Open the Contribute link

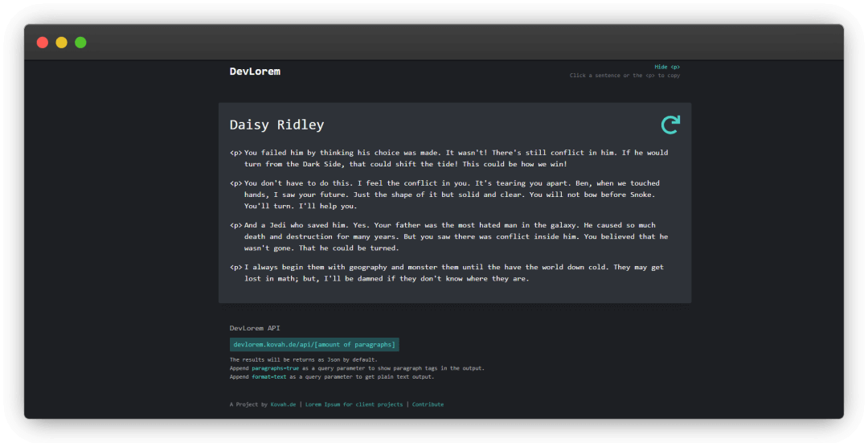(x=428, y=404)
